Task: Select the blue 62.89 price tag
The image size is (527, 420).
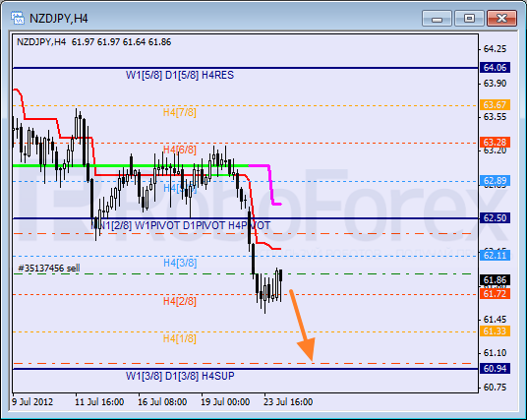Action: tap(495, 181)
